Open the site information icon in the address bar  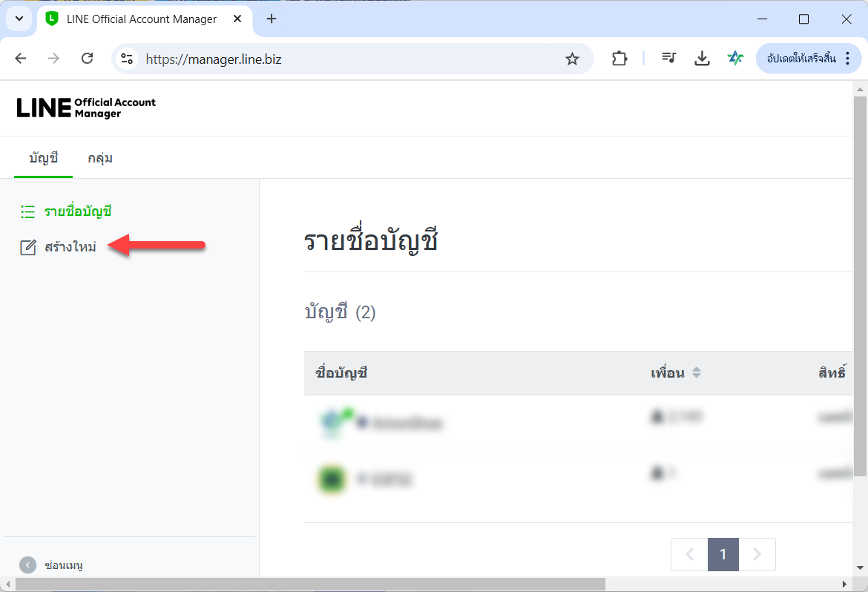[x=127, y=59]
